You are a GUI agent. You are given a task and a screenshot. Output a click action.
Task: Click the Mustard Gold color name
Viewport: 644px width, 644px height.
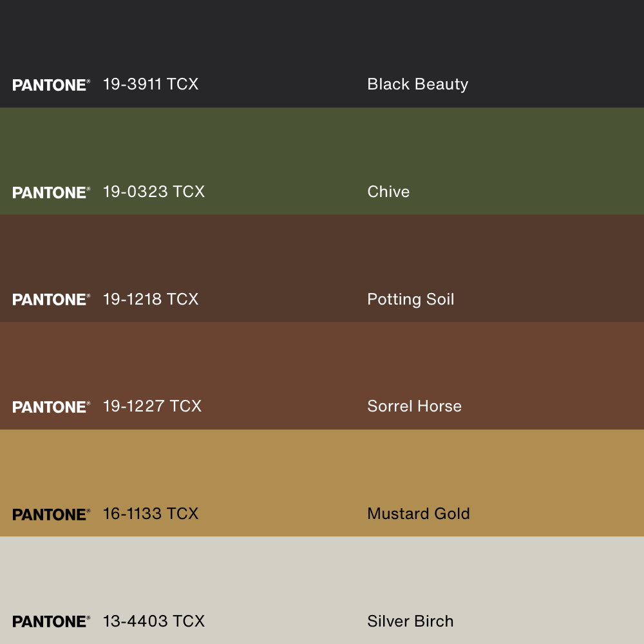pos(419,514)
